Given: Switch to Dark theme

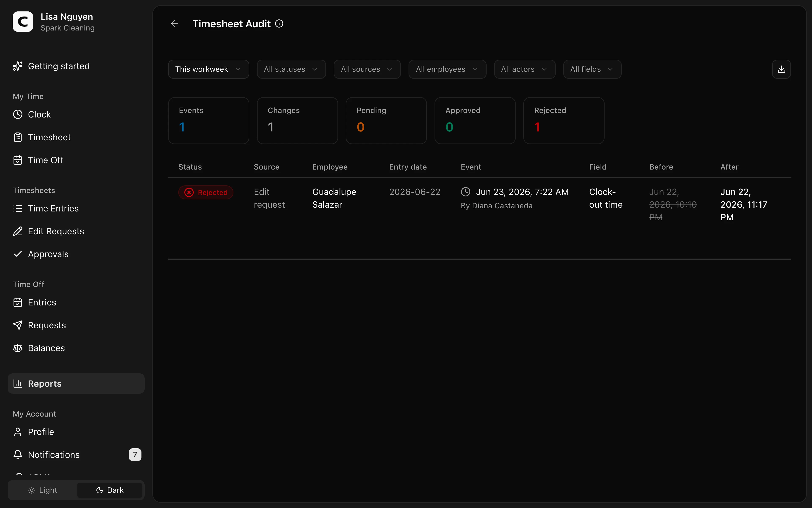Looking at the screenshot, I should click(x=110, y=490).
